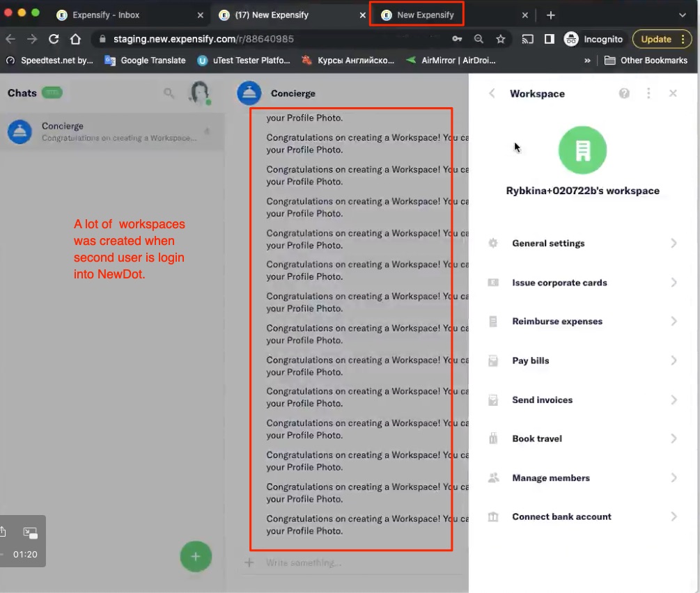
Task: Open Pay bills option
Action: point(582,361)
